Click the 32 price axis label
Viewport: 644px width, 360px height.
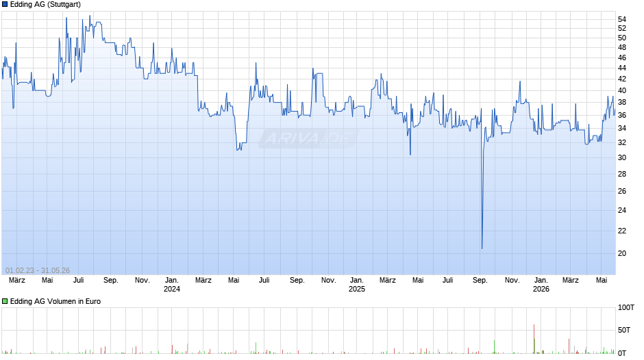[x=622, y=143]
